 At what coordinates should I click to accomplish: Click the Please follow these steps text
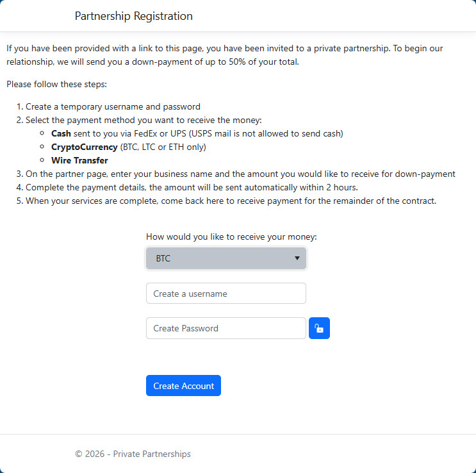pos(56,84)
